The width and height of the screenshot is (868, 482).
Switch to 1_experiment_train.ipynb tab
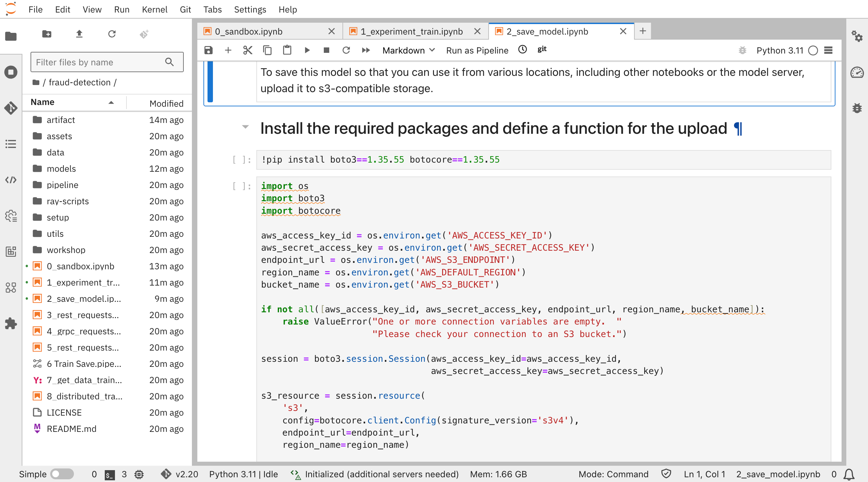[411, 32]
